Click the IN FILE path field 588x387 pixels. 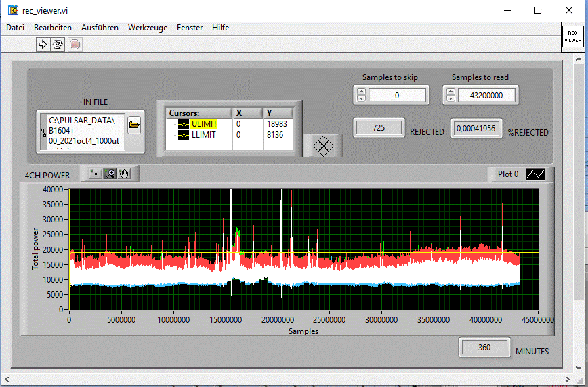(x=86, y=131)
